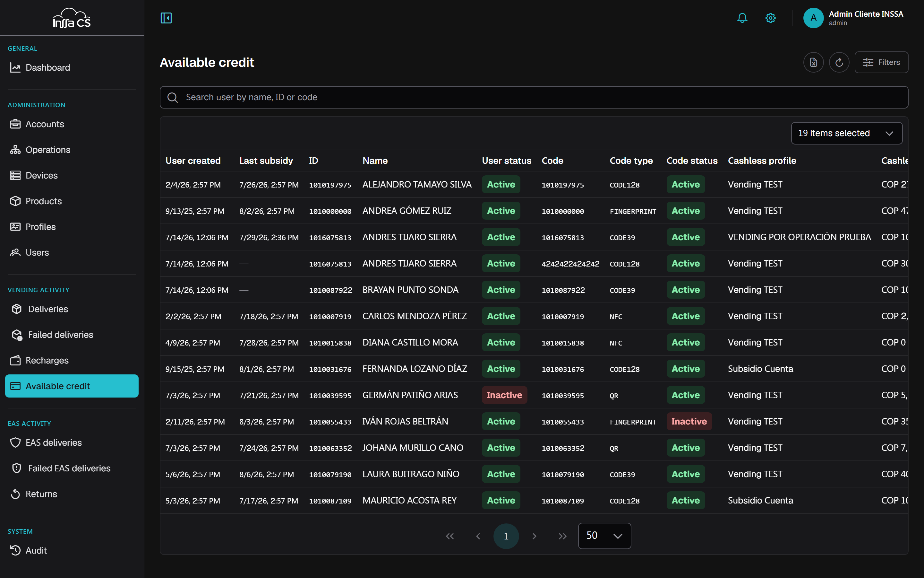Viewport: 924px width, 578px height.
Task: Click the search magnifier icon
Action: [173, 98]
